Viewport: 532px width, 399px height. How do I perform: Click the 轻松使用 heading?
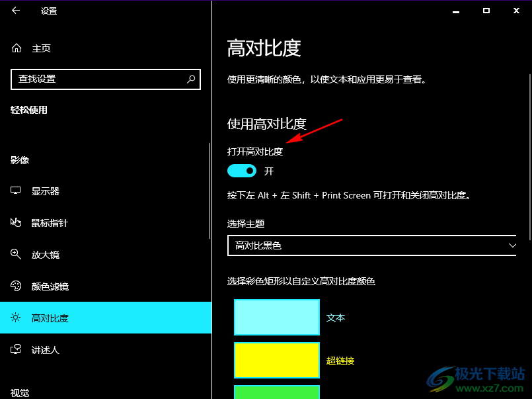pos(29,110)
